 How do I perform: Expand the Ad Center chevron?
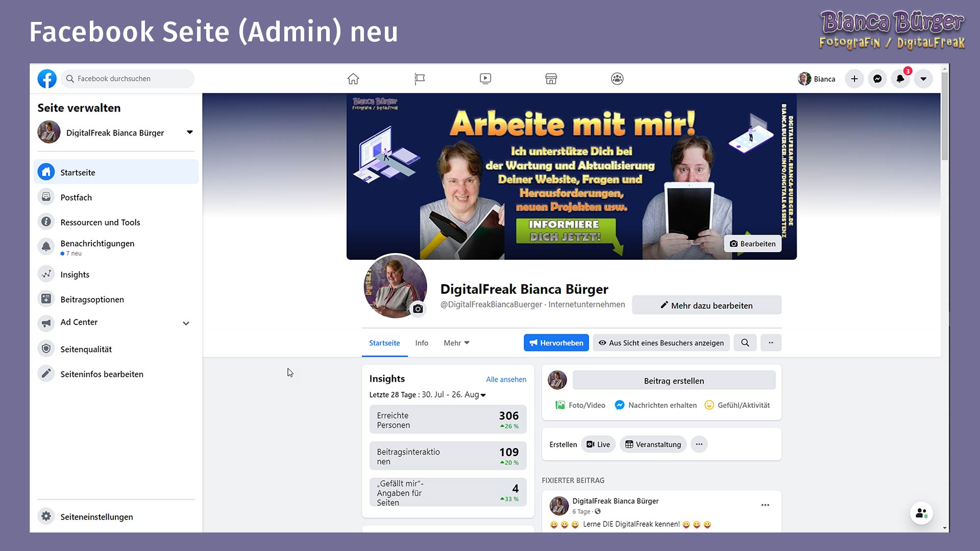[x=186, y=323]
